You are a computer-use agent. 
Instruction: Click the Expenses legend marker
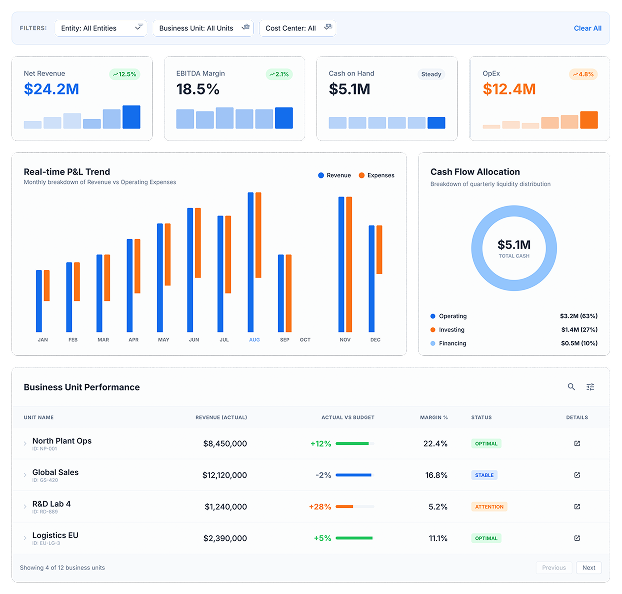[361, 175]
